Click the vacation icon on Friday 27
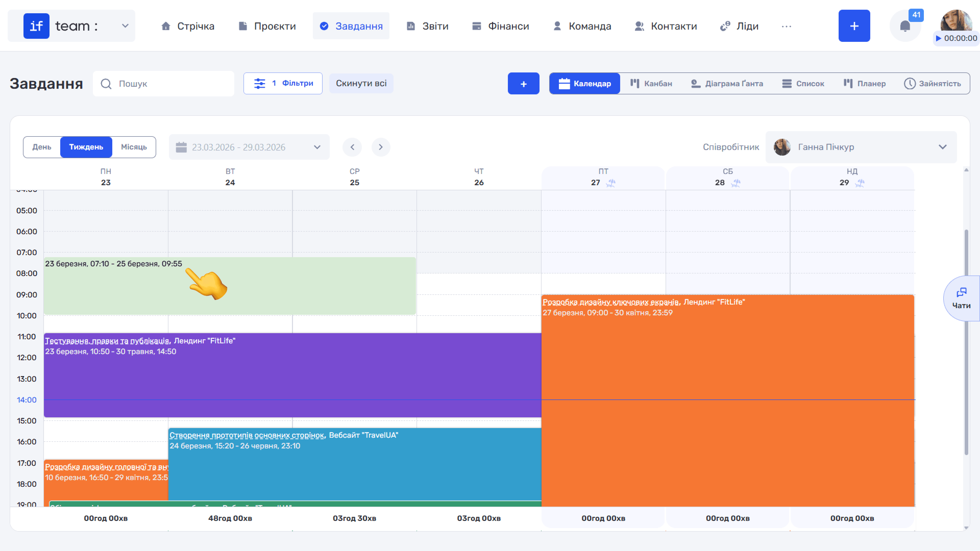This screenshot has width=980, height=551. tap(611, 183)
